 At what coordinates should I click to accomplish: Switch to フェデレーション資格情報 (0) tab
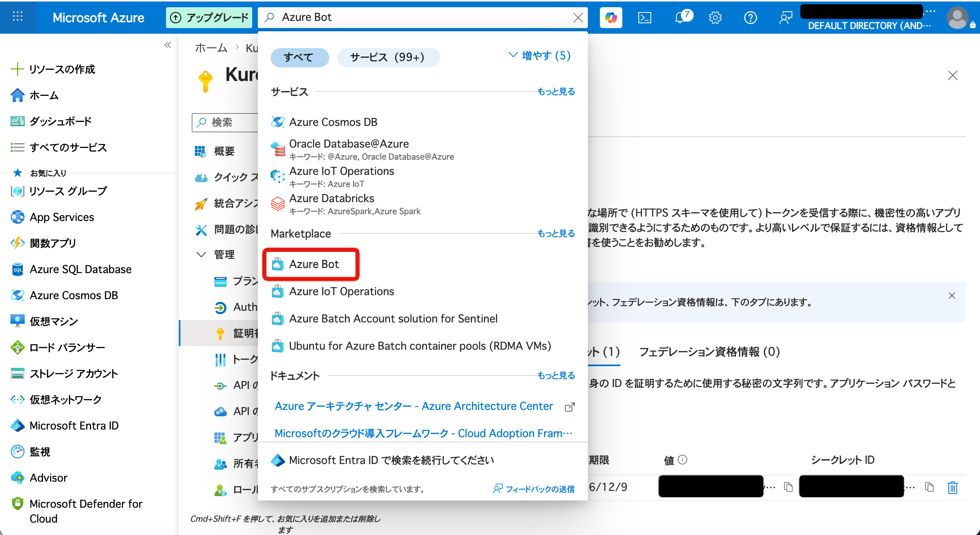click(709, 352)
